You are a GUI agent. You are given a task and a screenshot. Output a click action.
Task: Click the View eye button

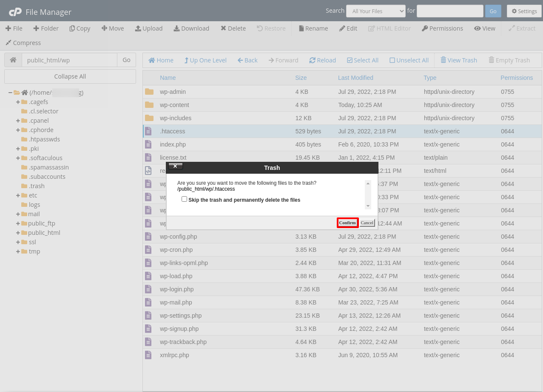[x=485, y=28]
